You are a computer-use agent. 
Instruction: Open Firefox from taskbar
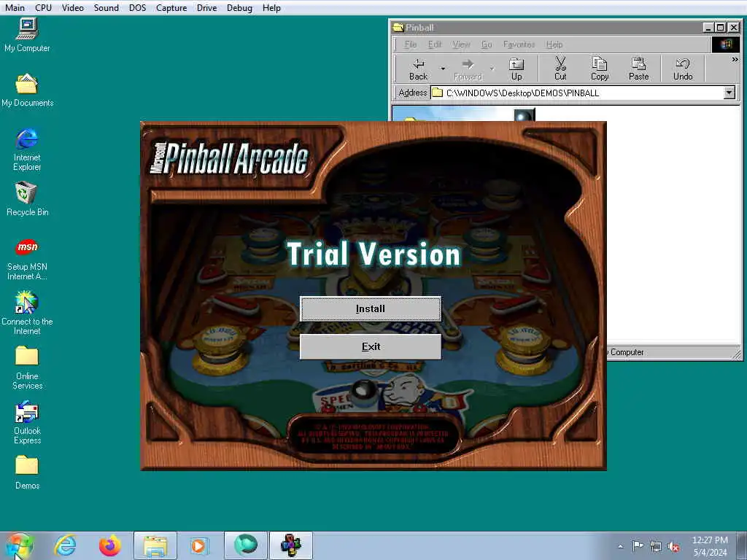[x=110, y=545]
